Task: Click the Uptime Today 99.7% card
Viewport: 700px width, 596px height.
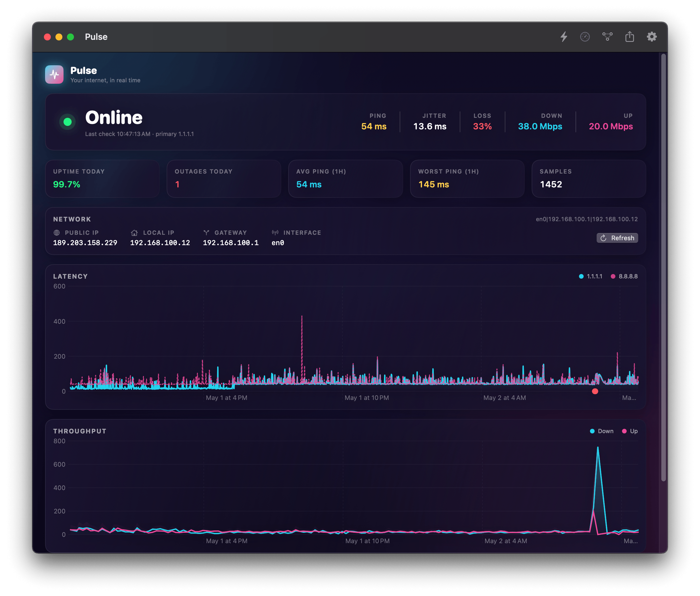Action: coord(102,179)
